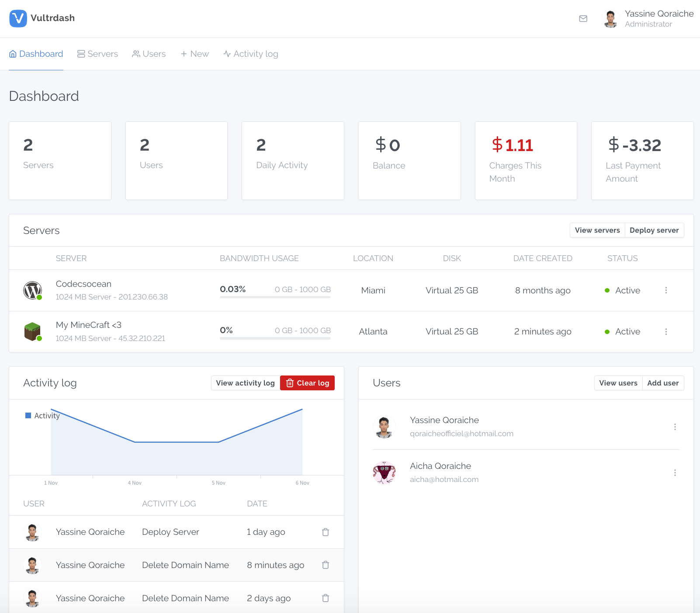Select the Charges This Month card
This screenshot has height=613, width=700.
pyautogui.click(x=526, y=161)
